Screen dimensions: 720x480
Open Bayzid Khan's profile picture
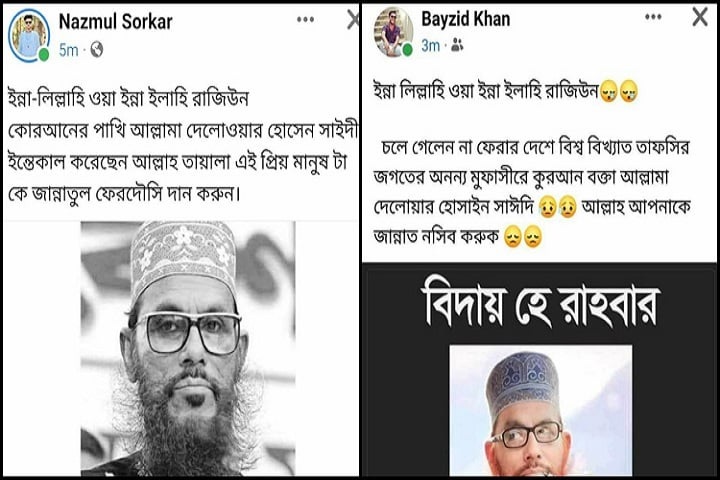394,32
